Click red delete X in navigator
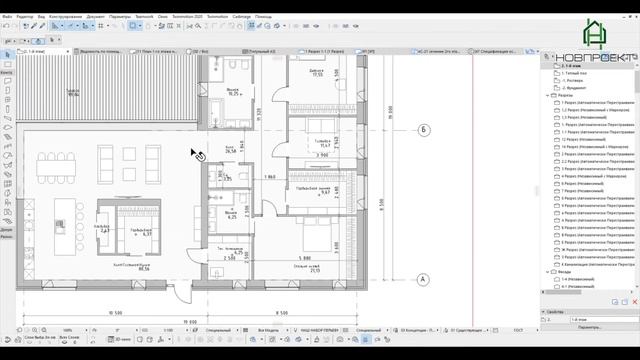640x360 pixels. click(x=635, y=302)
